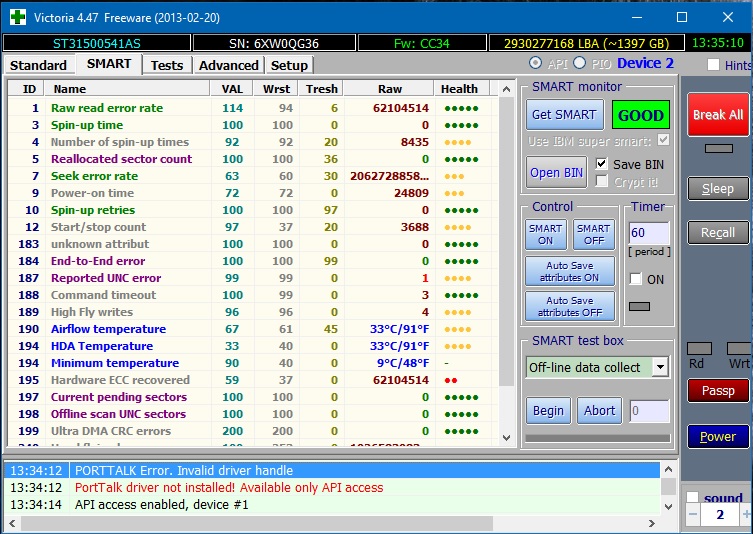This screenshot has height=534, width=753.
Task: Click the Timer period input field
Action: (648, 233)
